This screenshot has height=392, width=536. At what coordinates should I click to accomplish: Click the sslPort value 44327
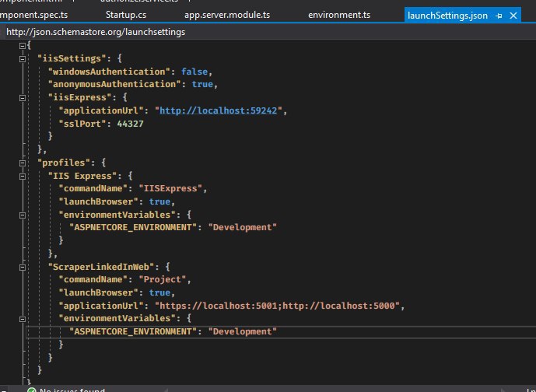point(130,124)
